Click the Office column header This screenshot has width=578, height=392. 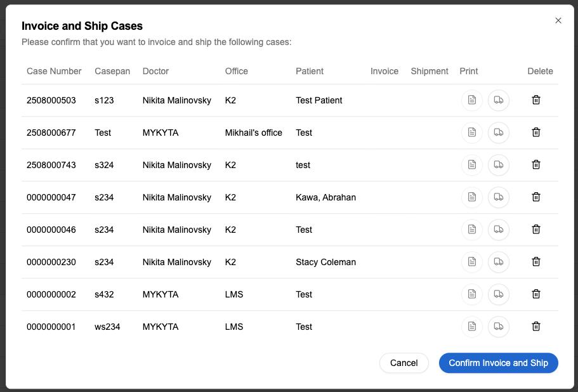click(236, 71)
